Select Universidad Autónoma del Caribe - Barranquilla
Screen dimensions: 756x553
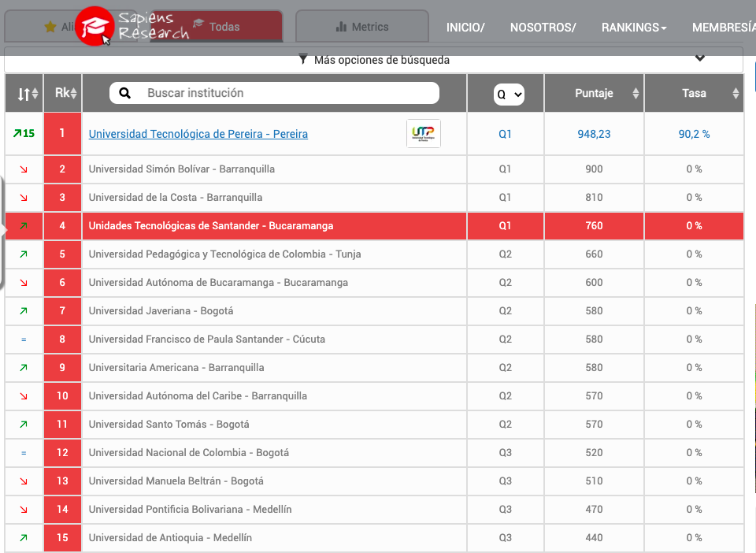point(198,395)
